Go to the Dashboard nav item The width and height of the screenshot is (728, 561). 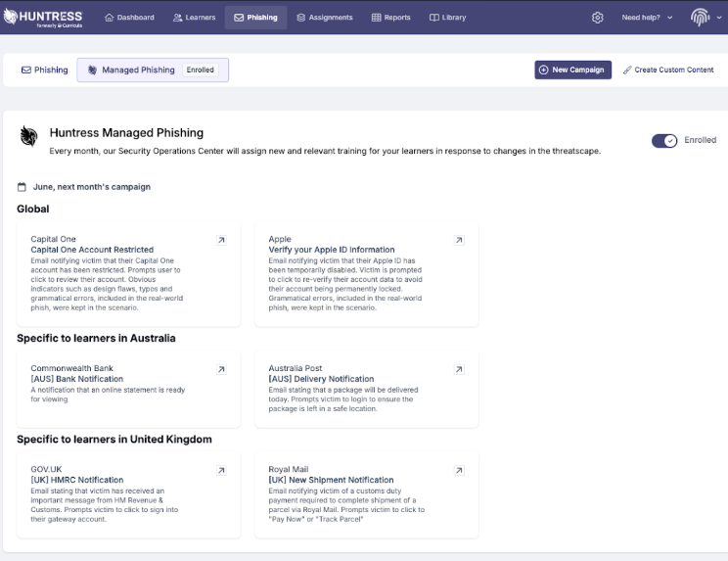click(129, 18)
